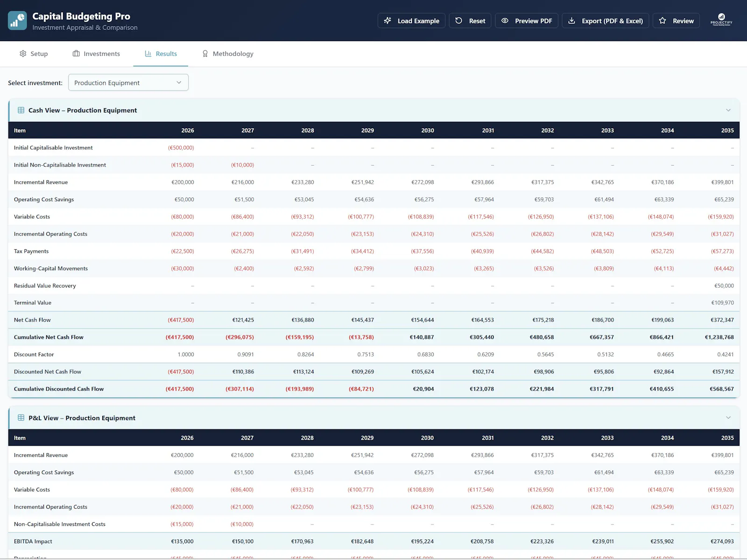Click the Tax Payments row label

pyautogui.click(x=31, y=251)
